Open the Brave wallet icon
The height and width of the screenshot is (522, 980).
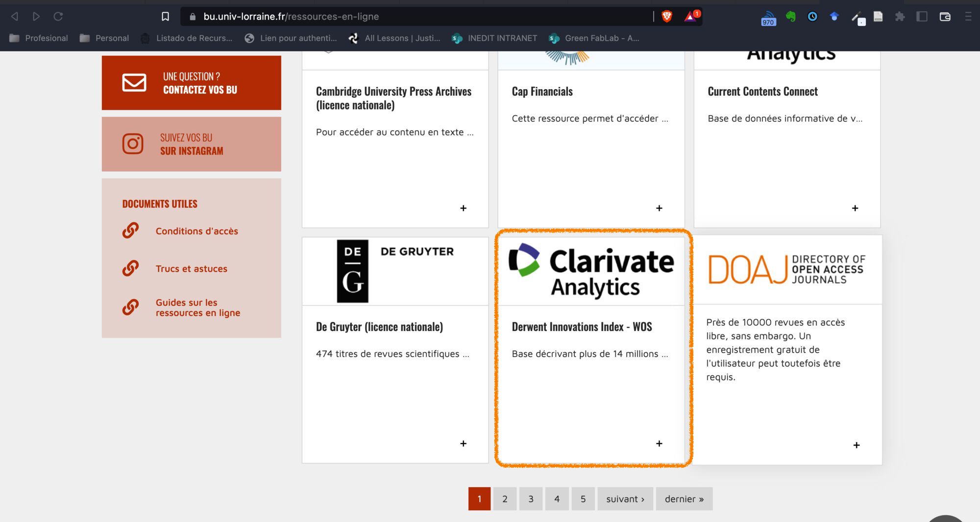(945, 17)
